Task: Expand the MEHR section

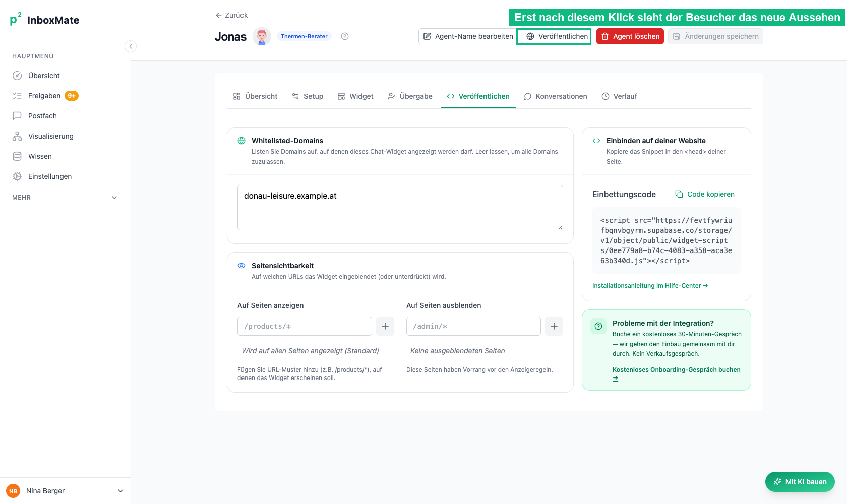Action: [66, 198]
